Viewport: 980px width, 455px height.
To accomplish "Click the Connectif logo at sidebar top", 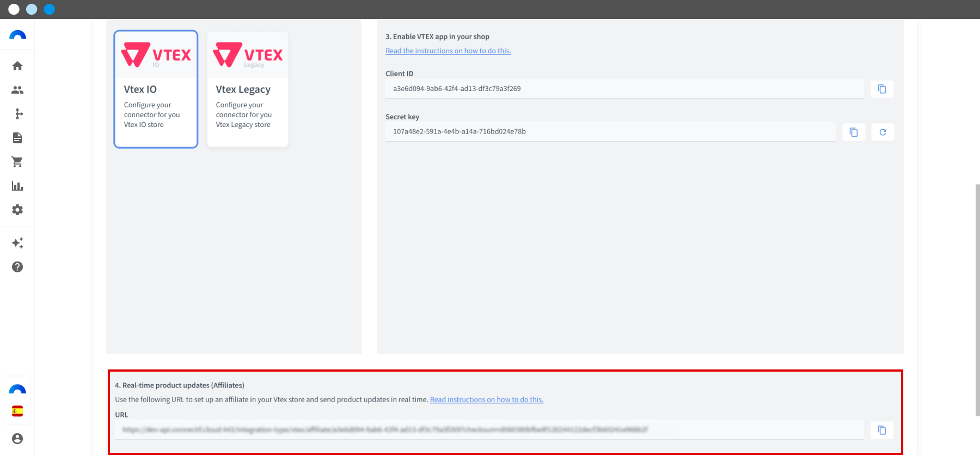I will point(17,35).
